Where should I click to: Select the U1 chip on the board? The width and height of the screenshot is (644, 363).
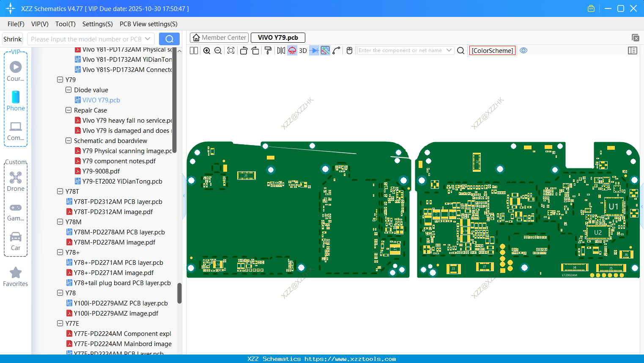614,206
